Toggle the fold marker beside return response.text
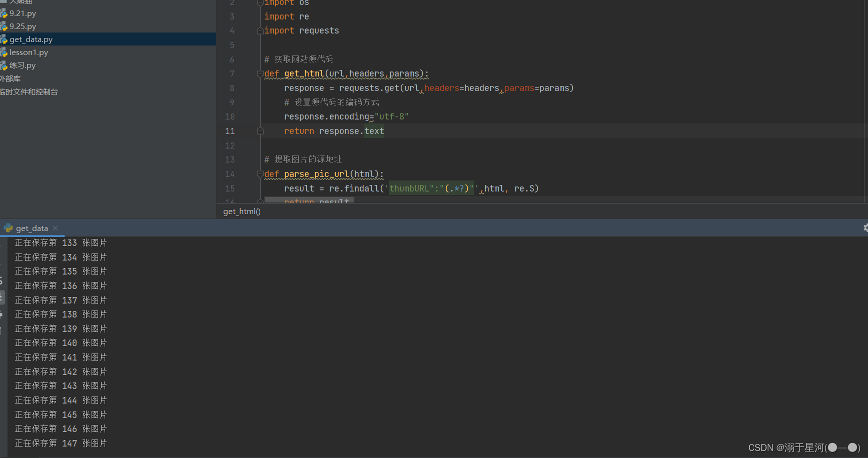Viewport: 868px width, 458px height. click(260, 130)
